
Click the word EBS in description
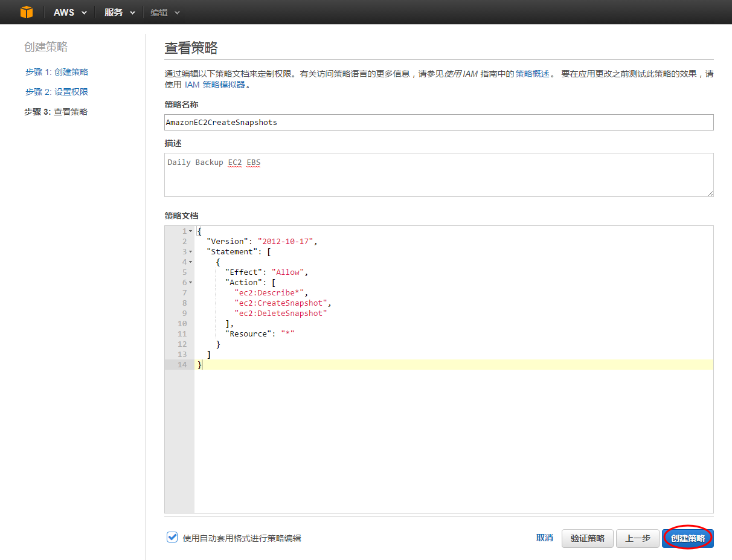coord(254,163)
